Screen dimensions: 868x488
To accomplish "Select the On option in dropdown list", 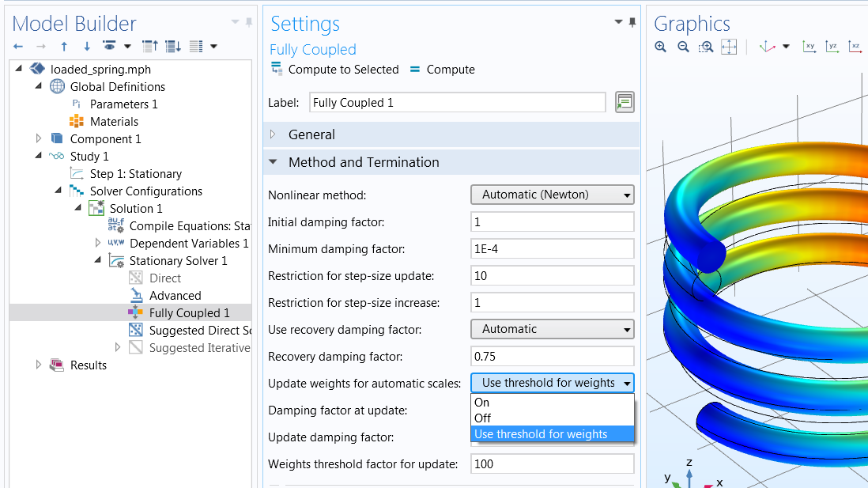I will pyautogui.click(x=482, y=402).
